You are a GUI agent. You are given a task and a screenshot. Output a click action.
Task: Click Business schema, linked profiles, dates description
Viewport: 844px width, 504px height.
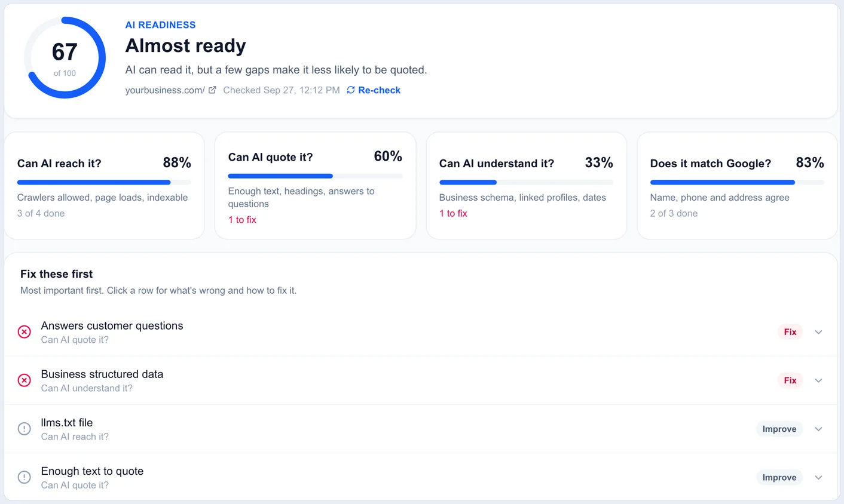522,198
